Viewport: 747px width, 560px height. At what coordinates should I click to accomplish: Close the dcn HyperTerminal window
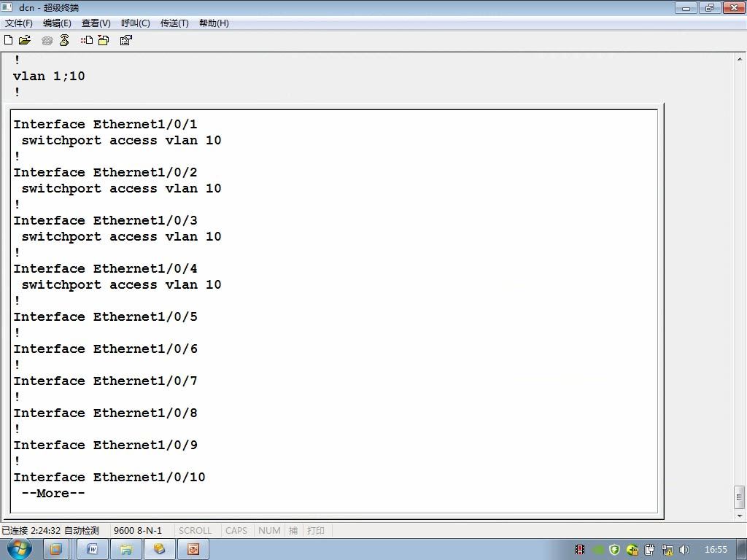tap(734, 7)
